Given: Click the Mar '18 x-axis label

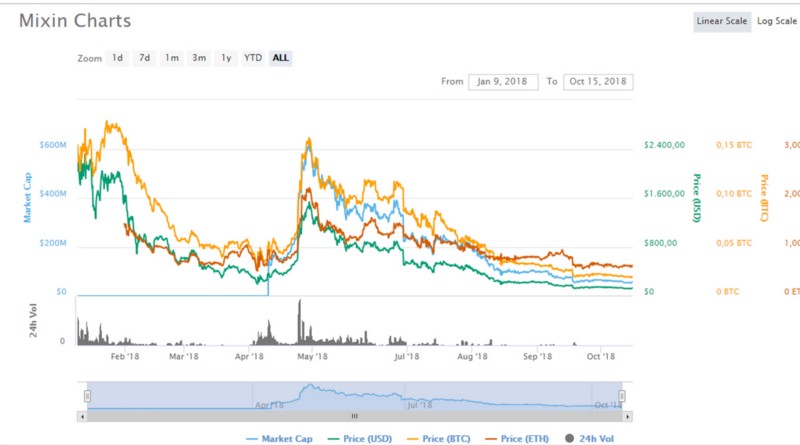Looking at the screenshot, I should coord(184,356).
